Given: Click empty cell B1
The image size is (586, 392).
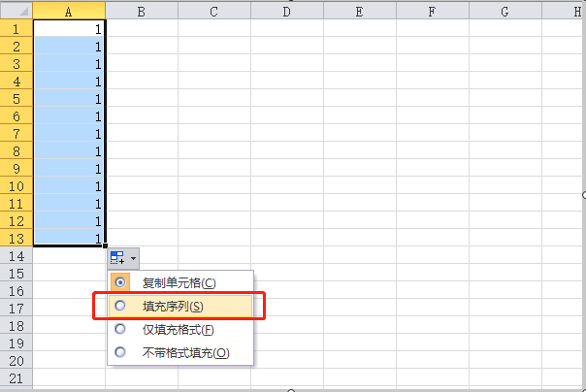Looking at the screenshot, I should (x=142, y=28).
